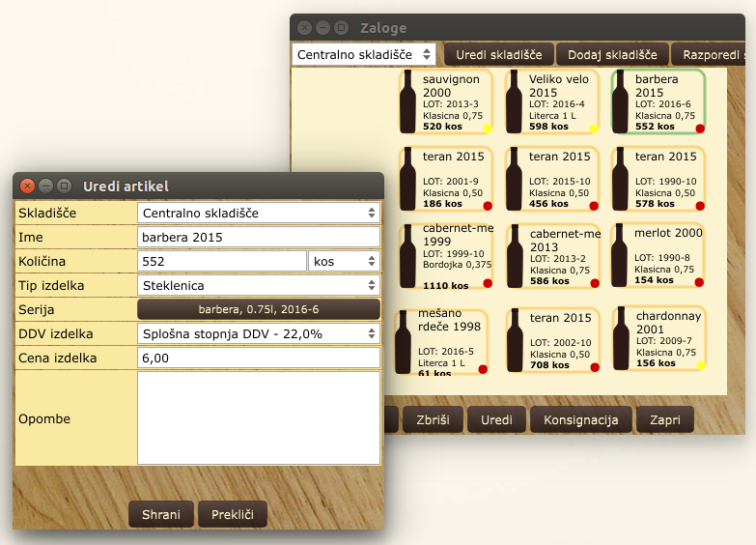The width and height of the screenshot is (756, 545).
Task: Click the cabernet-me 1999 bottle icon
Action: 409,255
